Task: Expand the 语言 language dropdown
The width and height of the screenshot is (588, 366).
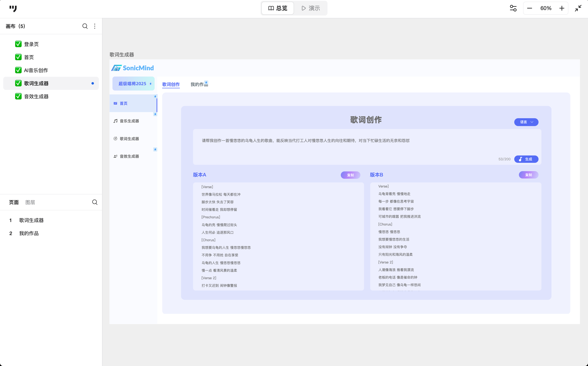Action: [526, 122]
